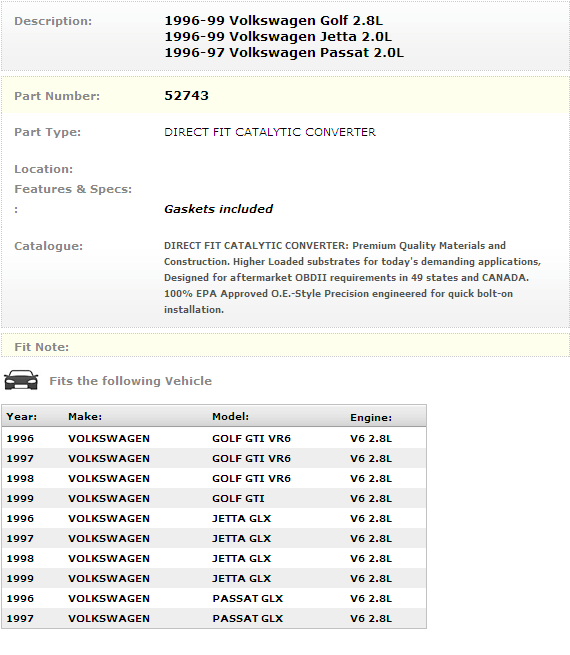Click the Fit Note label
This screenshot has width=570, height=655.
click(41, 347)
